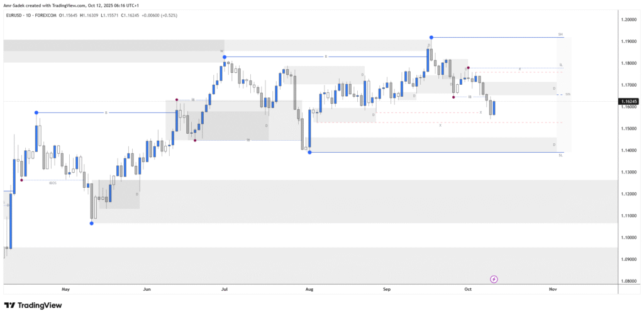This screenshot has width=644, height=316.
Task: Click the iBOS text label
Action: click(53, 182)
